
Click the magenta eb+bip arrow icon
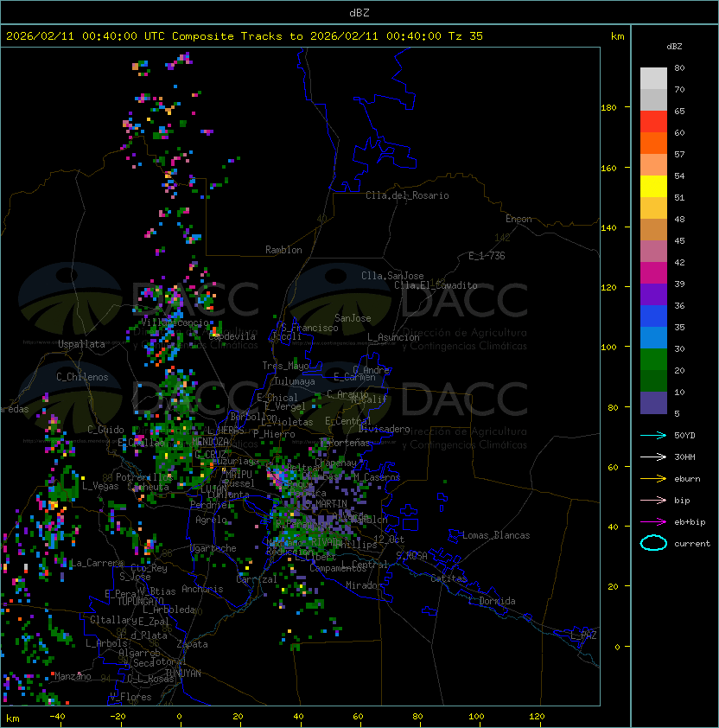pyautogui.click(x=653, y=522)
